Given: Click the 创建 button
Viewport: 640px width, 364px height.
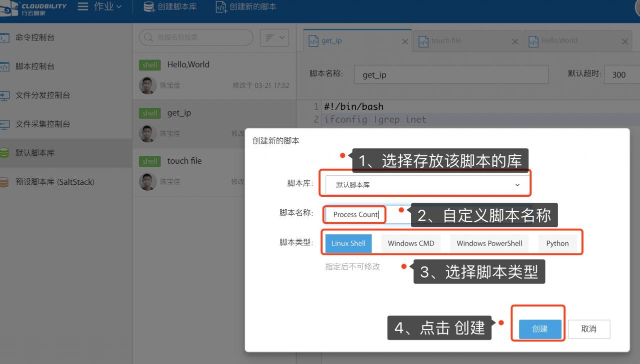Looking at the screenshot, I should click(x=539, y=329).
